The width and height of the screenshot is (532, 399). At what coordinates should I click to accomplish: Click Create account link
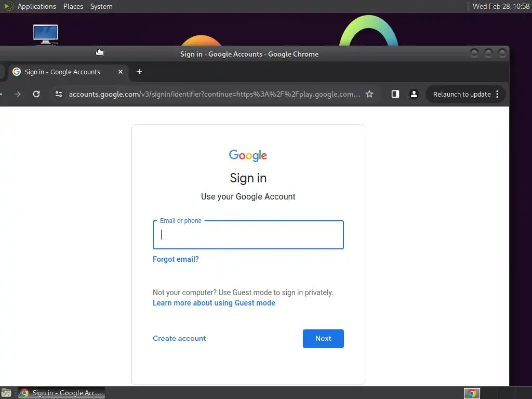pyautogui.click(x=179, y=338)
